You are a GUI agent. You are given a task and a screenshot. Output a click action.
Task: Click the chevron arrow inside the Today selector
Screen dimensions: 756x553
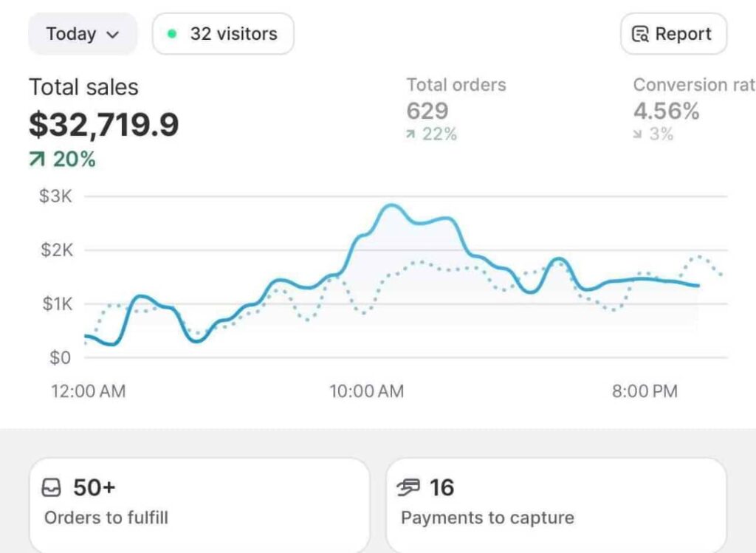pos(111,34)
